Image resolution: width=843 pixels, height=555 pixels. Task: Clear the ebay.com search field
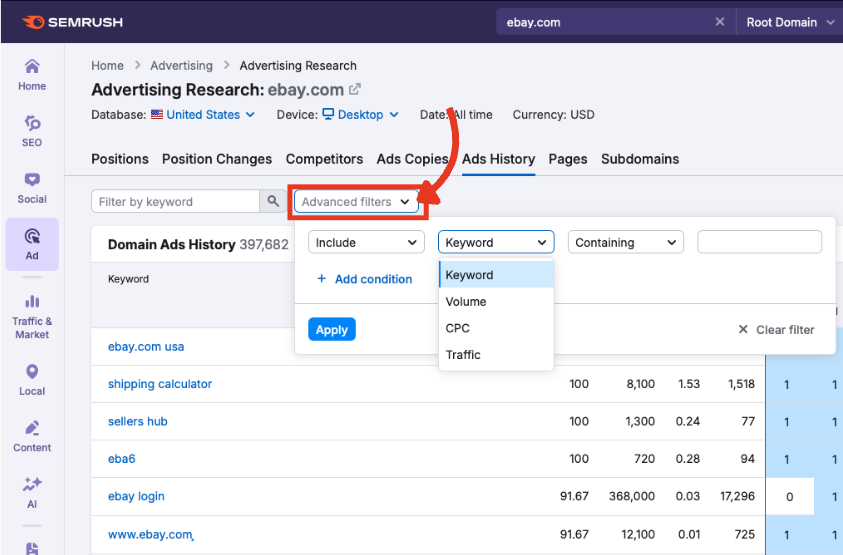click(719, 22)
